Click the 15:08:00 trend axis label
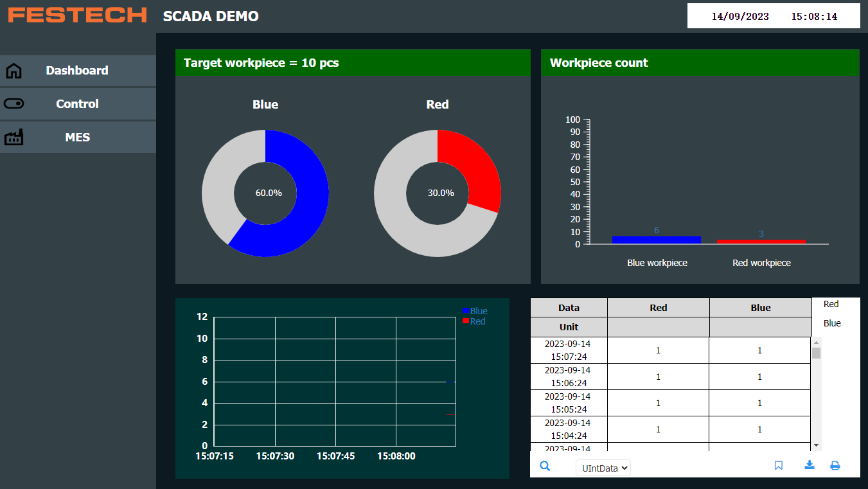The image size is (868, 489). coord(396,456)
